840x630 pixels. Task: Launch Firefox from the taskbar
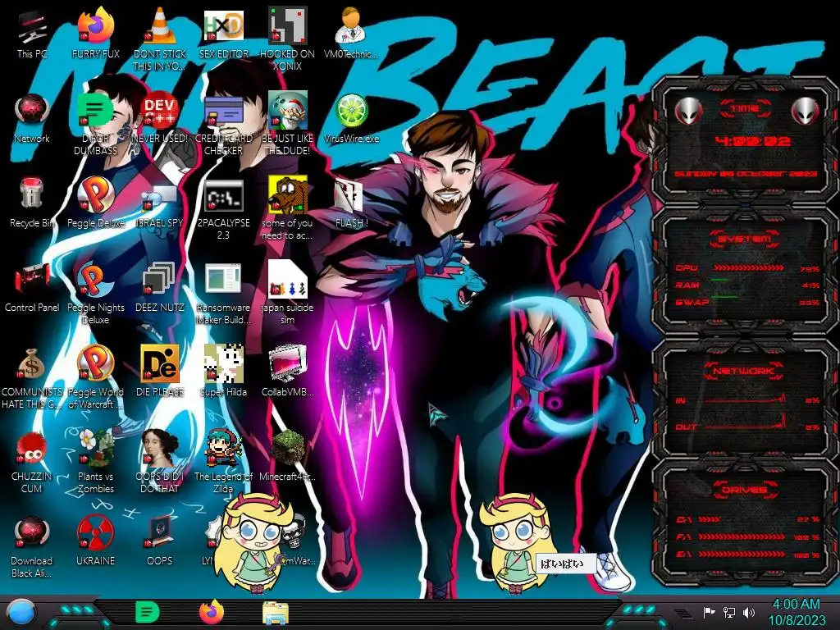[212, 612]
